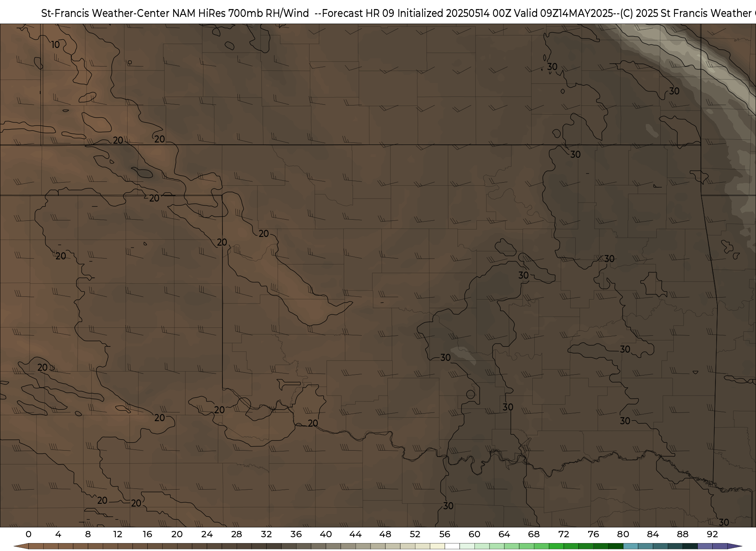Click colorbar label '12'
756x551 pixels.
pos(118,534)
